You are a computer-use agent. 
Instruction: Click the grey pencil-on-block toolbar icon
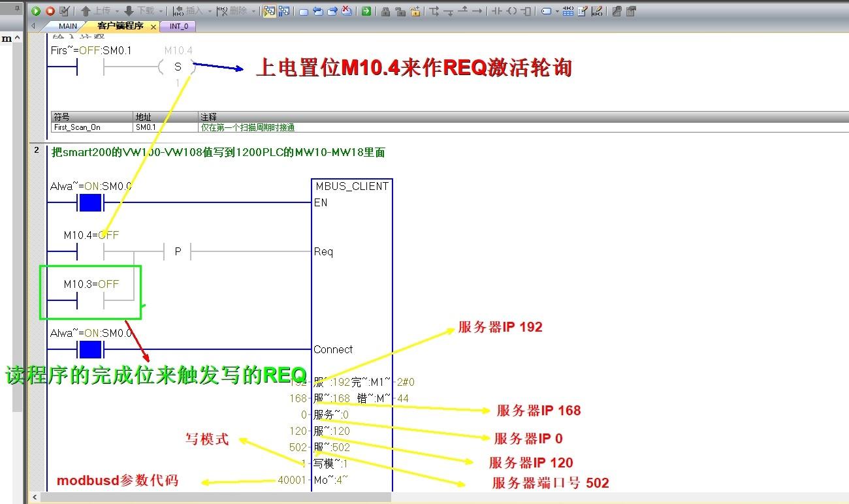pyautogui.click(x=617, y=11)
